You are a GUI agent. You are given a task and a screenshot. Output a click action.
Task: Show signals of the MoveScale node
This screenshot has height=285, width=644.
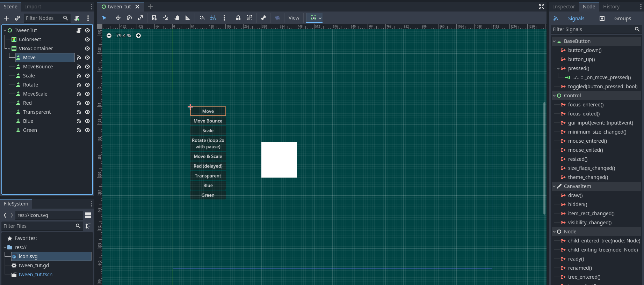click(x=79, y=94)
